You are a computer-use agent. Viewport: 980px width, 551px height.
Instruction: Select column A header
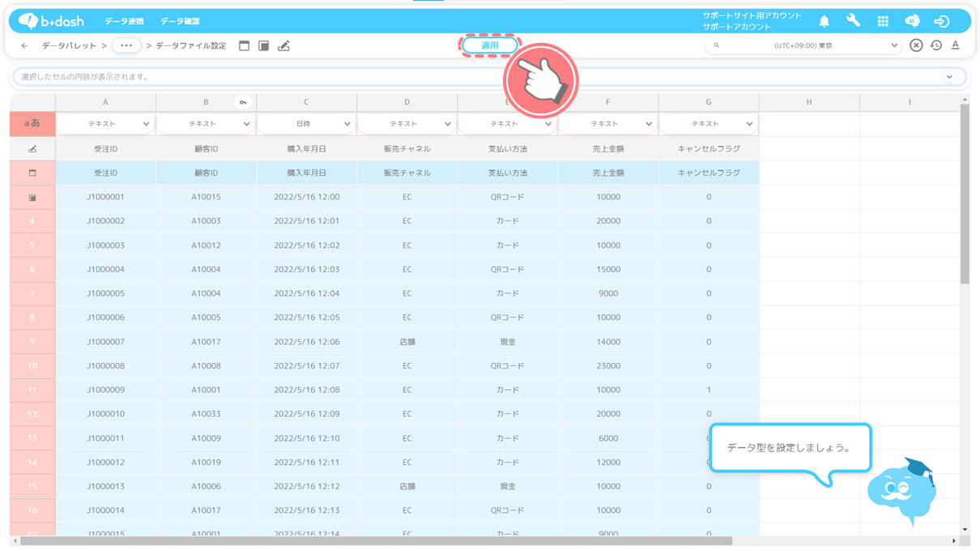pyautogui.click(x=105, y=102)
